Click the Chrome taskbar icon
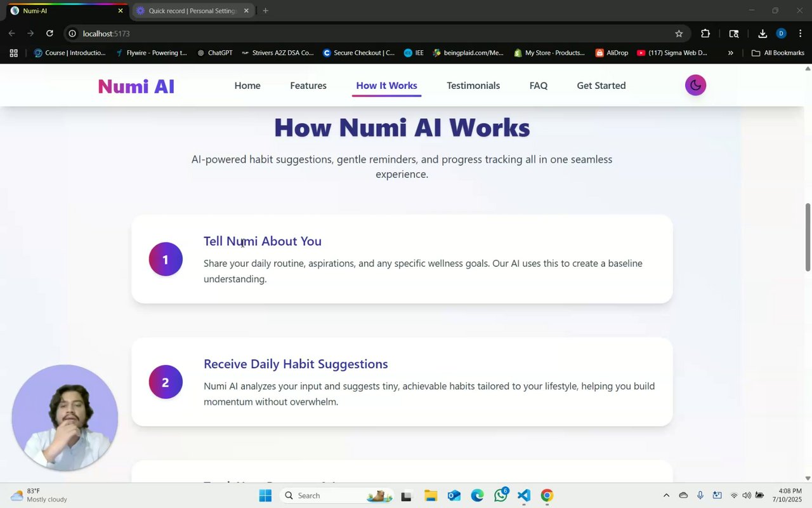This screenshot has height=508, width=812. click(547, 495)
